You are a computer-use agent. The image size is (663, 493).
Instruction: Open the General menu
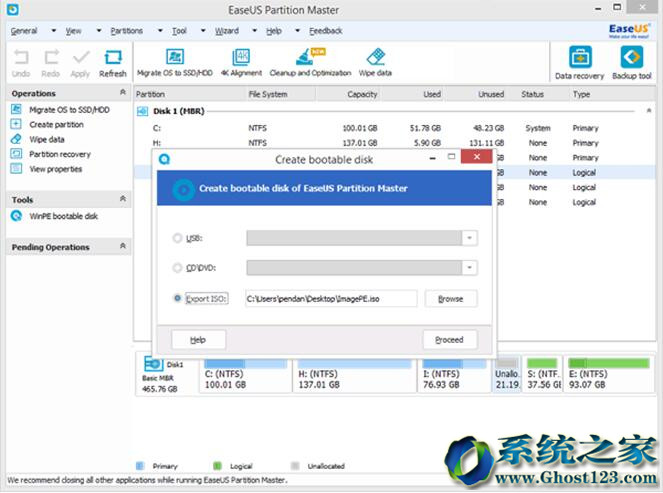point(24,31)
